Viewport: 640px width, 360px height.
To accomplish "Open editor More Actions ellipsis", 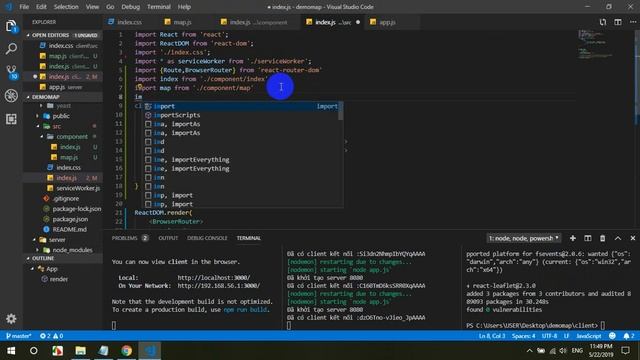I will pos(633,22).
